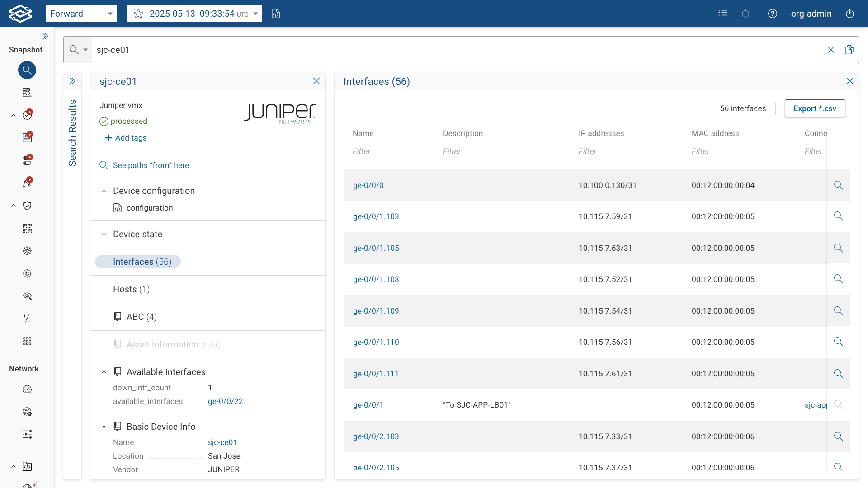This screenshot has height=488, width=868.
Task: Open the snapshot code/API icon beside the date
Action: 276,14
